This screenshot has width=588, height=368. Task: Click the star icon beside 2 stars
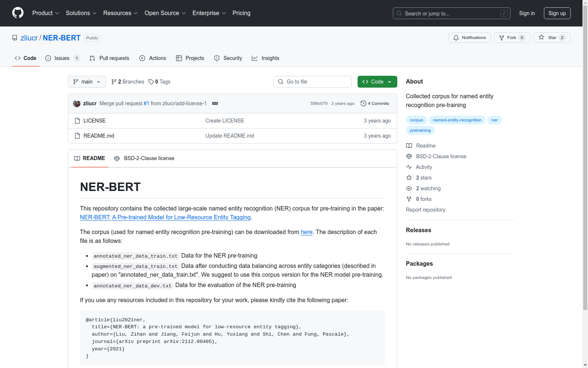(409, 178)
